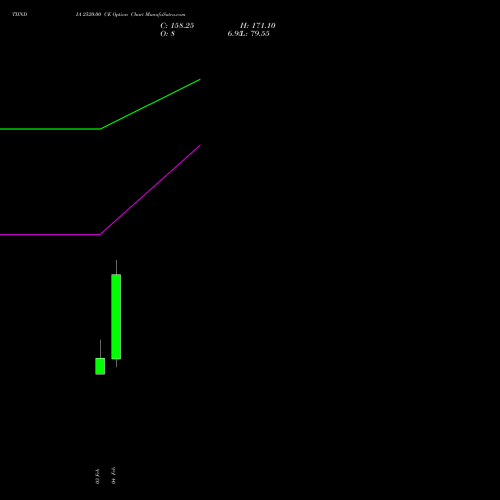
Task: Click the 02 Feb date axis label
Action: [x=97, y=476]
